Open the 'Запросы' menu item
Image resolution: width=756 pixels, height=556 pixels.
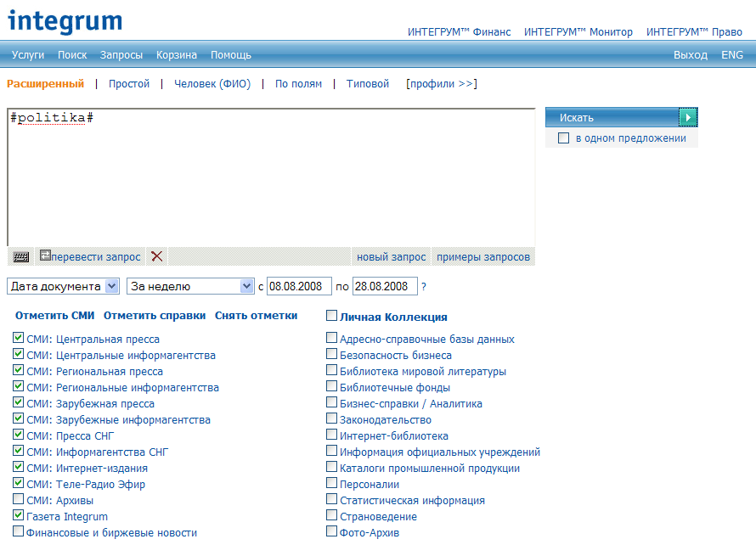121,55
